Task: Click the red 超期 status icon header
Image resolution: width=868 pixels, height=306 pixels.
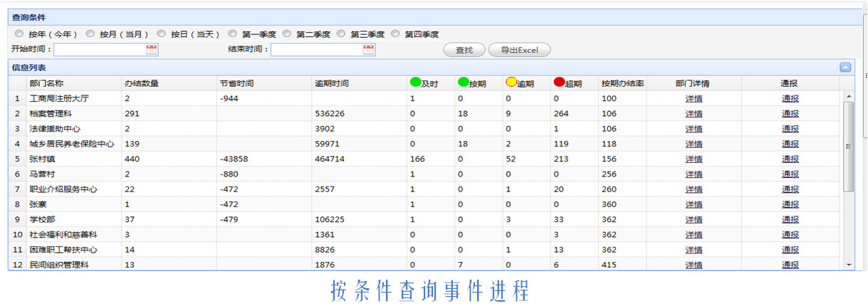Action: [x=559, y=83]
